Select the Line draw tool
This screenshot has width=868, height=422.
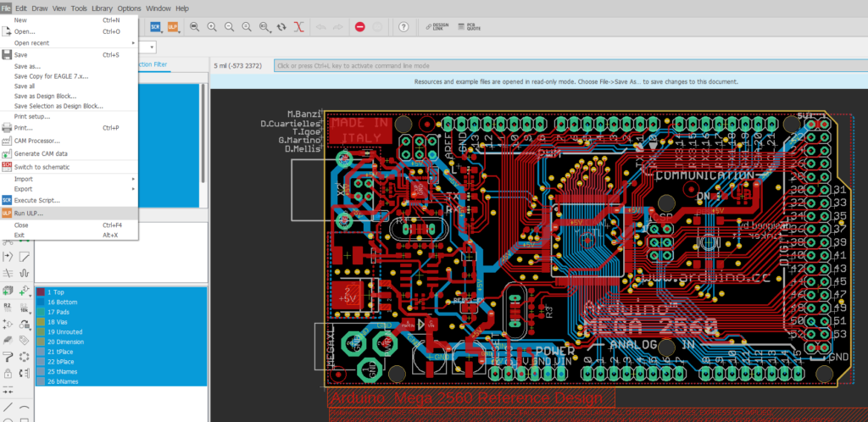8,408
